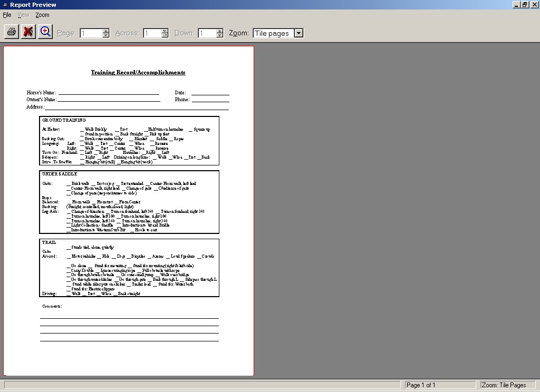Increment the Across spinner up arrow
Viewport: 540px width, 392px height.
click(165, 31)
